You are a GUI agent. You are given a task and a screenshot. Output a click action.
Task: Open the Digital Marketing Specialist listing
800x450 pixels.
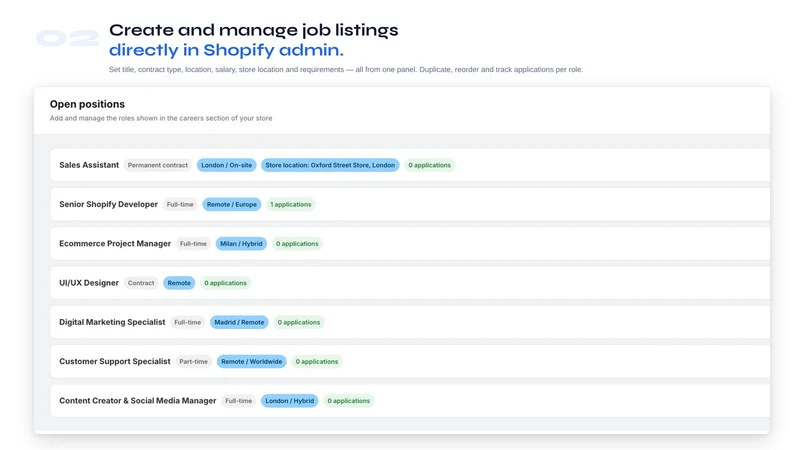tap(112, 322)
